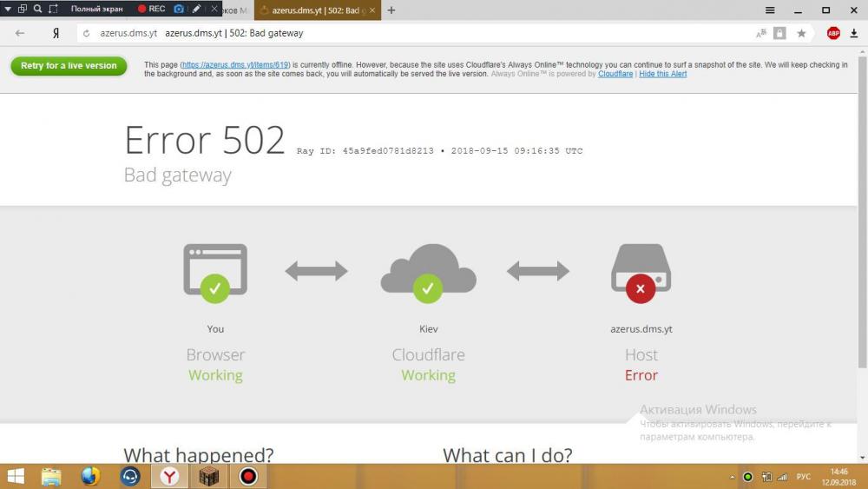
Task: Open a new tab with plus button
Action: pyautogui.click(x=391, y=10)
